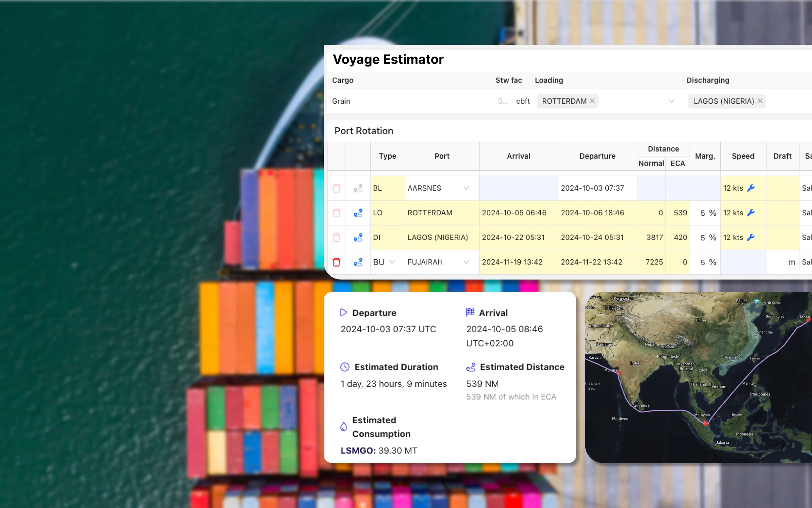Click the Estimated Duration clock icon
Viewport: 812px width, 508px height.
[x=345, y=367]
